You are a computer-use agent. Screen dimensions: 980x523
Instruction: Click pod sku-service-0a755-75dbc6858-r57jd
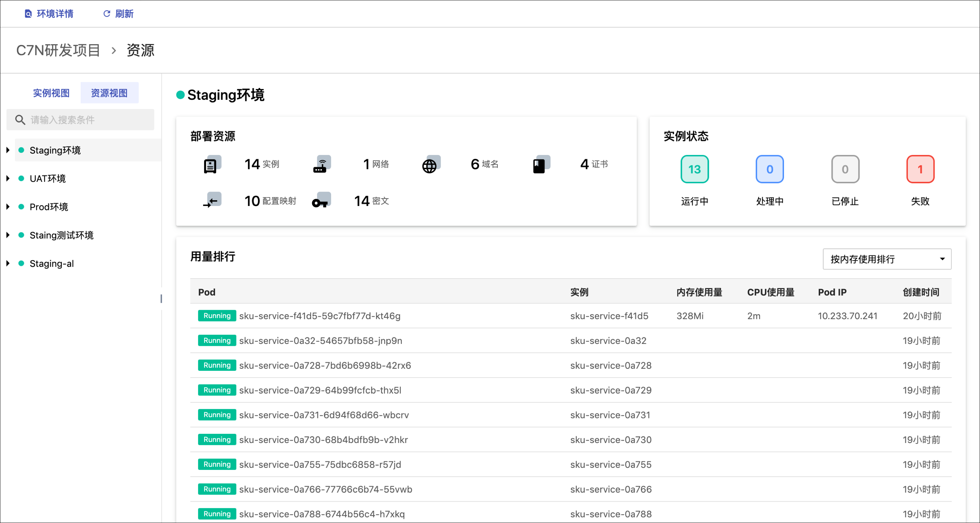[320, 464]
